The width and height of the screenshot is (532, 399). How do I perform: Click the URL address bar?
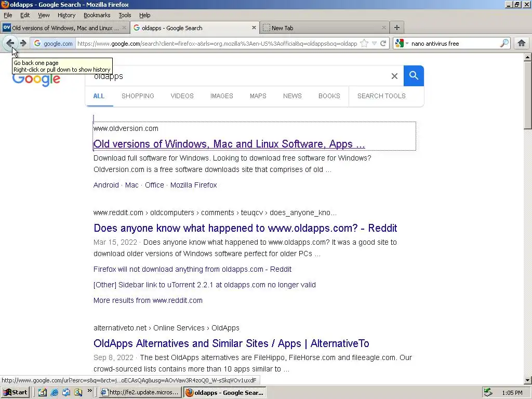click(217, 44)
